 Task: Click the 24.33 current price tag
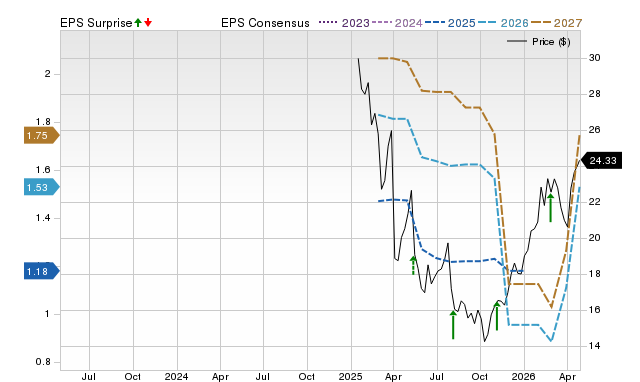click(601, 160)
